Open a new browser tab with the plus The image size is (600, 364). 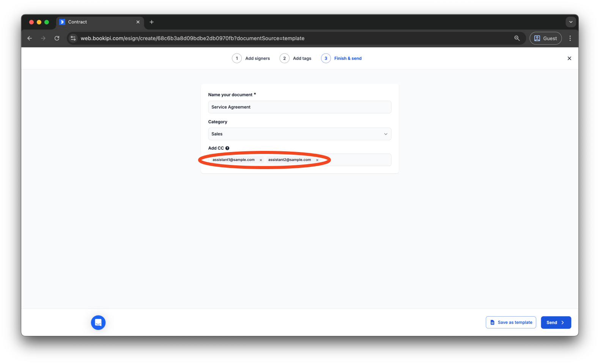tap(151, 22)
